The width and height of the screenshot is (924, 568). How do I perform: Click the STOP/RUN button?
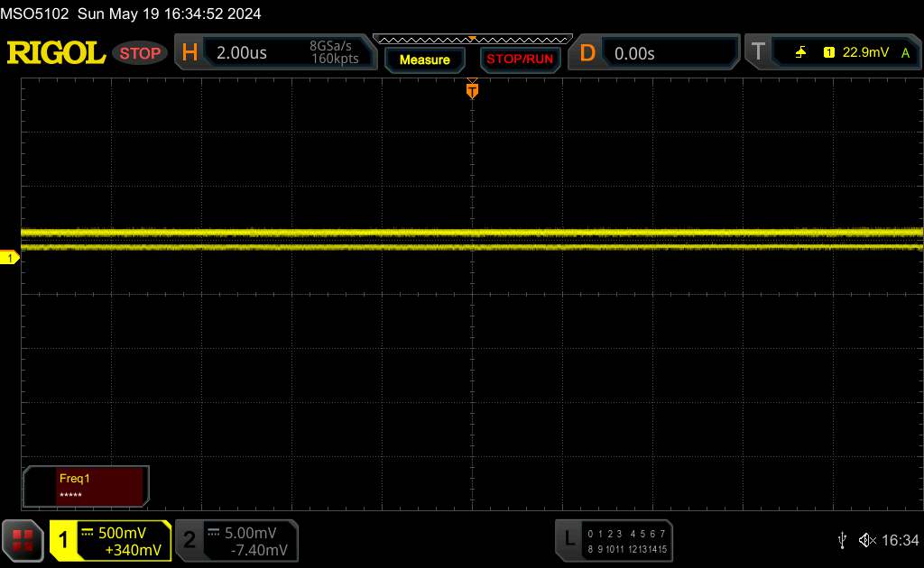520,60
